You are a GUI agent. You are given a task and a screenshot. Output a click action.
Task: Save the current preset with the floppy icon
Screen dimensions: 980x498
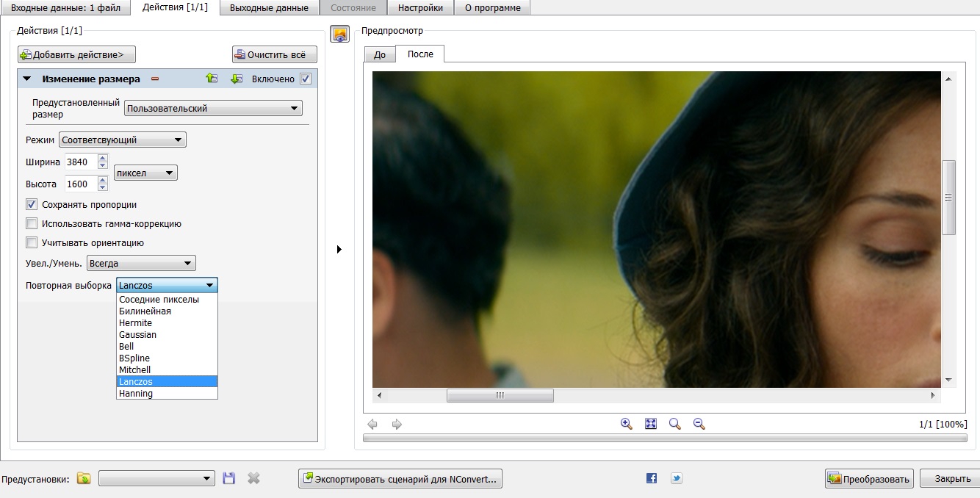[x=229, y=478]
